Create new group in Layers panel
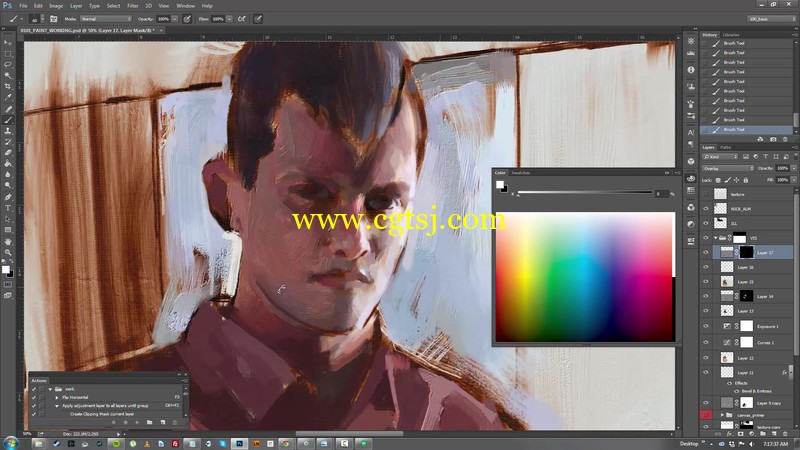 (763, 434)
